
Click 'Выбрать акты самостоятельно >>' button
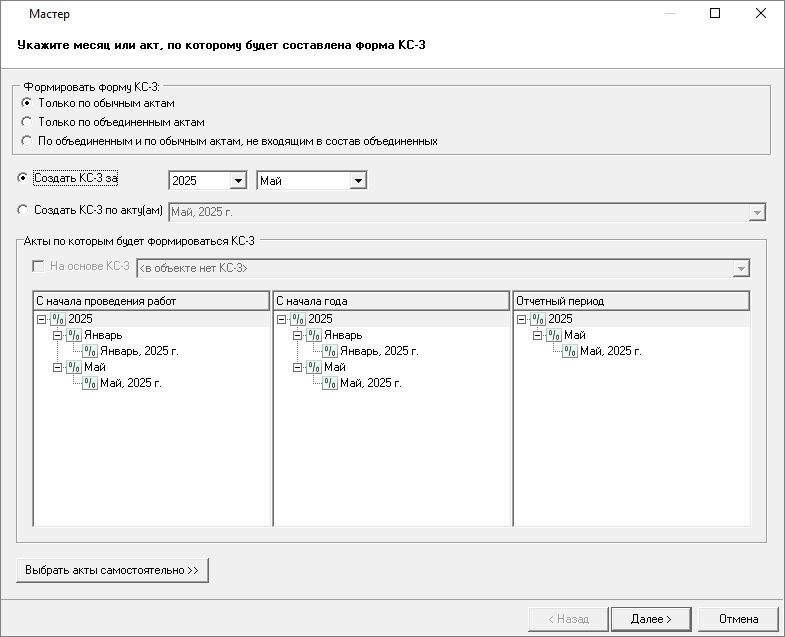(x=112, y=570)
